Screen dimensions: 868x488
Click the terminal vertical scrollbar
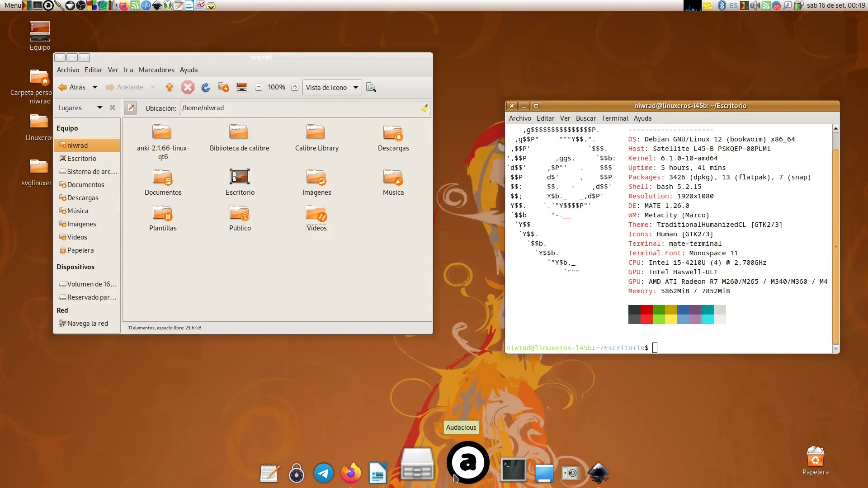[836, 246]
